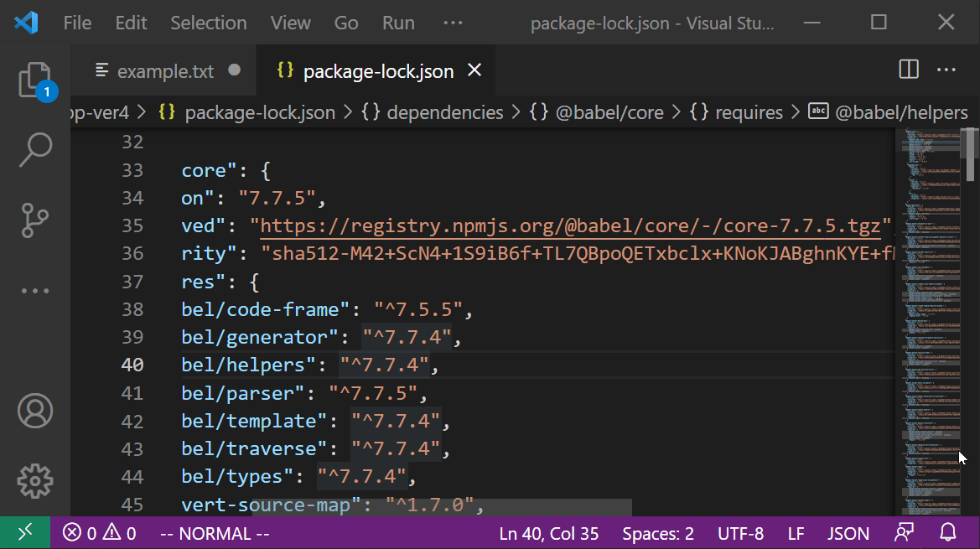The image size is (980, 549).
Task: Change language mode JSON
Action: (x=848, y=533)
